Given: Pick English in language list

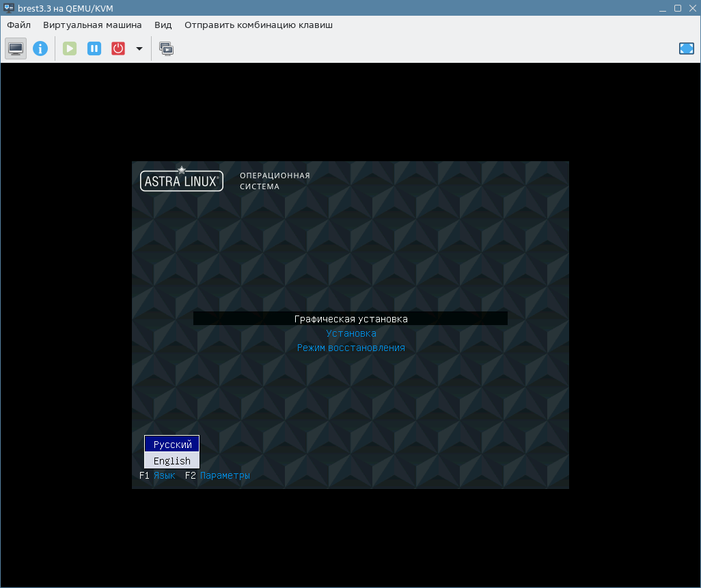Looking at the screenshot, I should (x=172, y=461).
